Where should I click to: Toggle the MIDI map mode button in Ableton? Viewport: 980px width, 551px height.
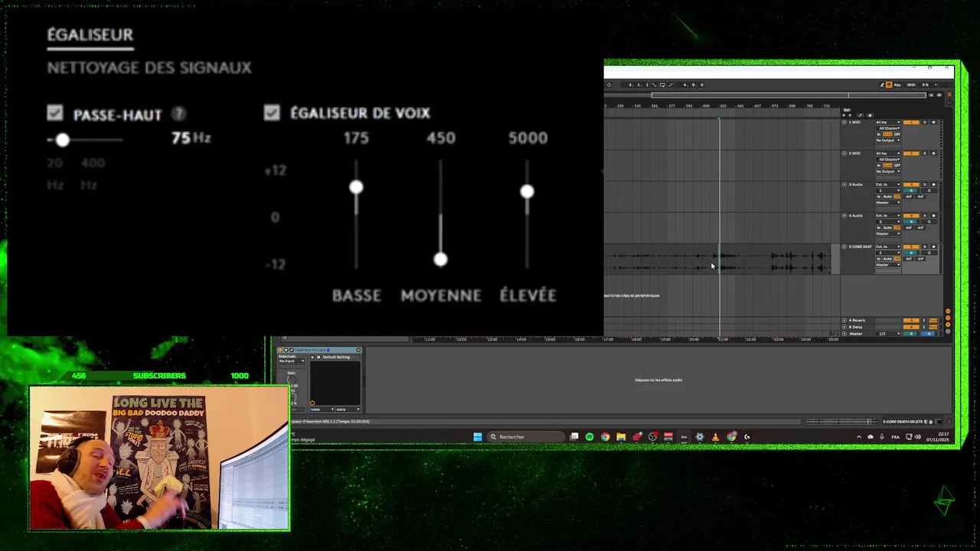coord(911,85)
